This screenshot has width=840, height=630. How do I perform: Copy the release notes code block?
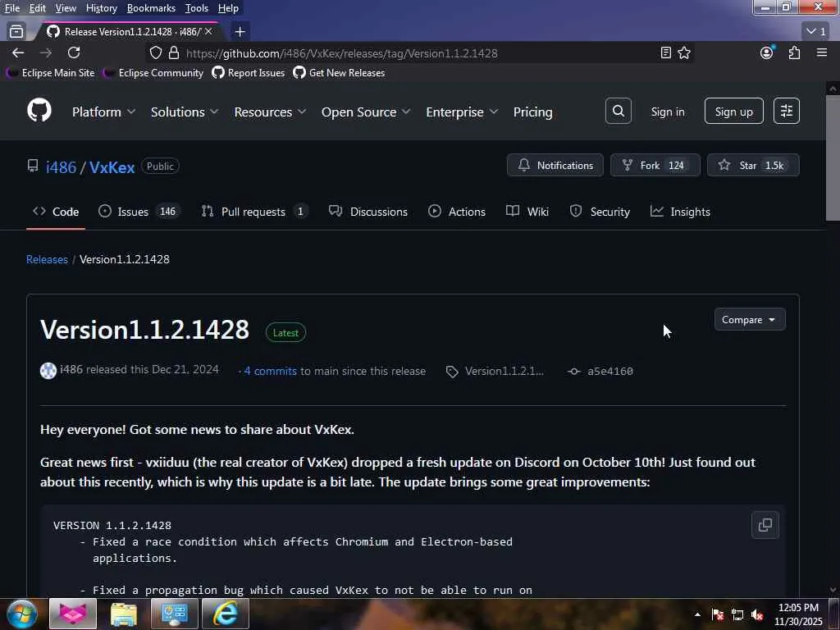(765, 524)
